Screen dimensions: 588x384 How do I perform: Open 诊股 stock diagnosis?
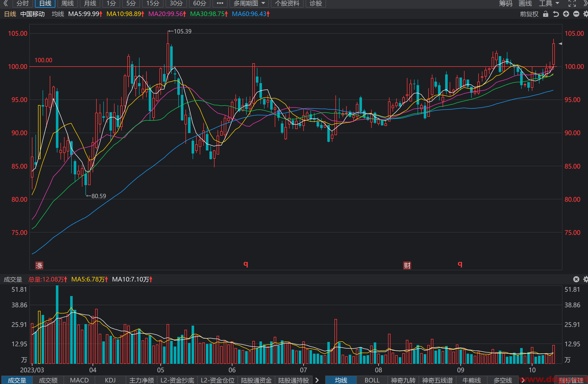pyautogui.click(x=316, y=3)
